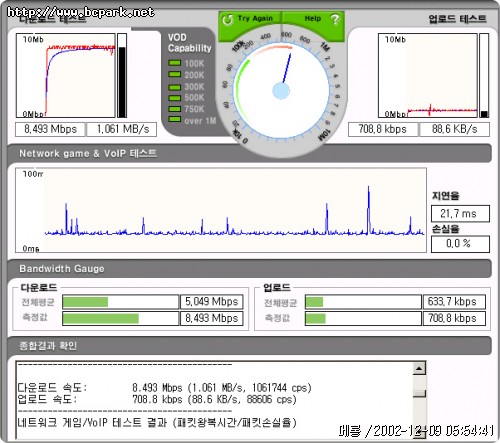
Task: Select the 708,8 kbps value in Bandwidth Gauge
Action: coord(454,318)
